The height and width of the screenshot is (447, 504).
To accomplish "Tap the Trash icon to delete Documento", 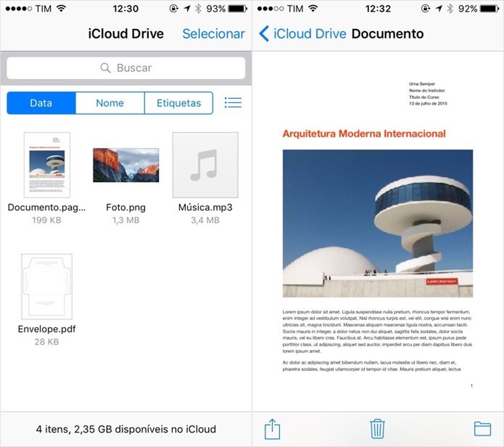I will tap(377, 429).
